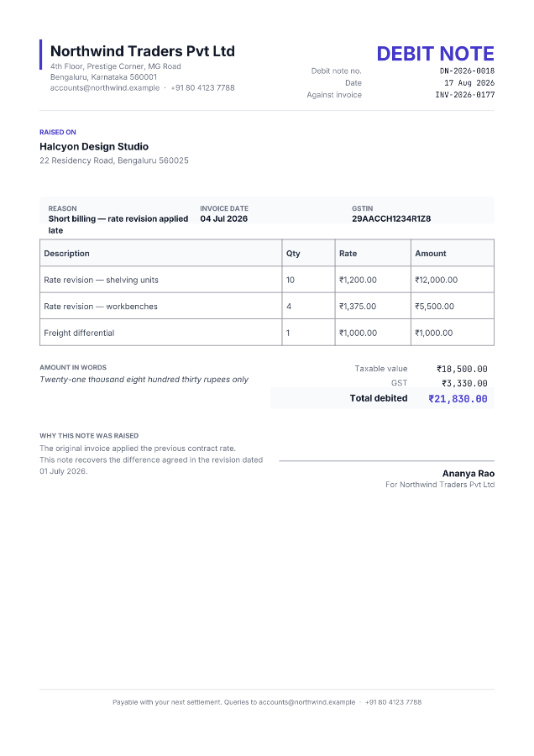
Task: Click invoice reference INV-2026-0177
Action: point(464,95)
